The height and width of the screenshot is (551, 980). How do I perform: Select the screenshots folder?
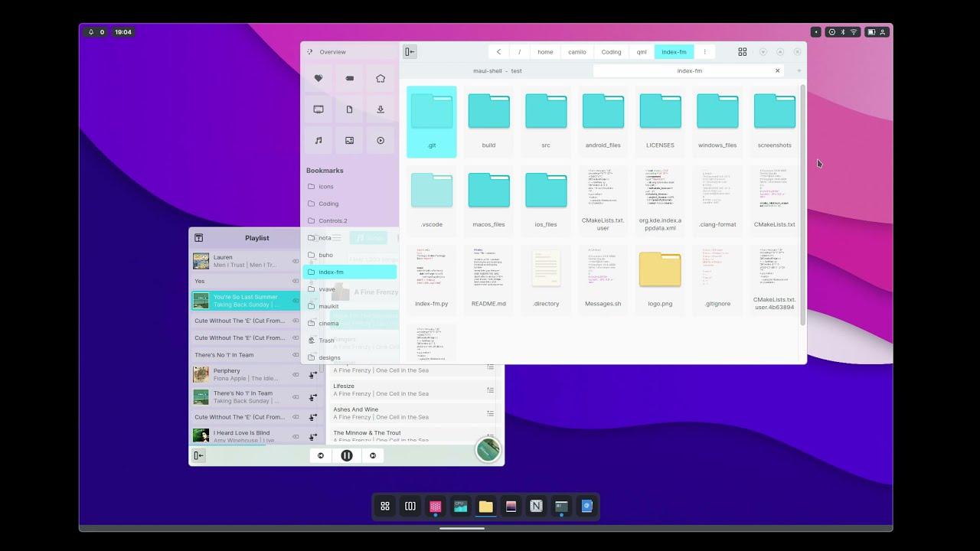click(x=775, y=122)
